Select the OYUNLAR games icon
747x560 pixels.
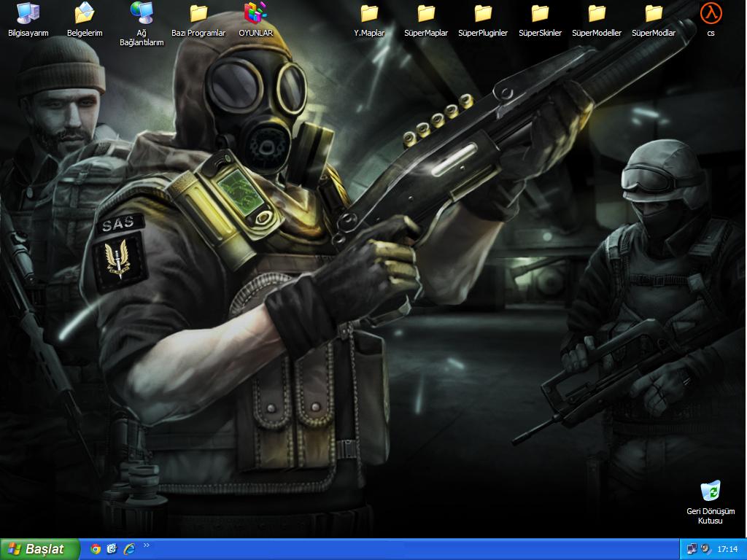[x=255, y=13]
